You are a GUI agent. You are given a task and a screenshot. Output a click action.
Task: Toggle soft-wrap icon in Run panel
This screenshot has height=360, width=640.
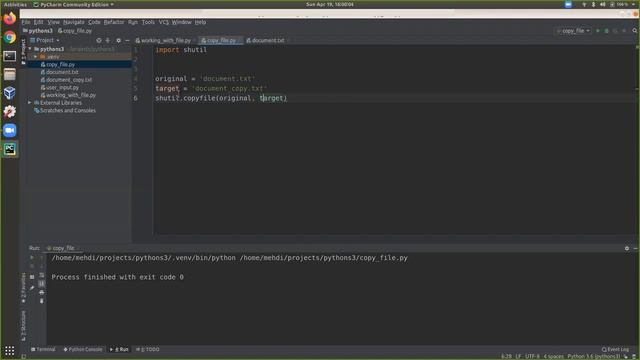(x=42, y=275)
